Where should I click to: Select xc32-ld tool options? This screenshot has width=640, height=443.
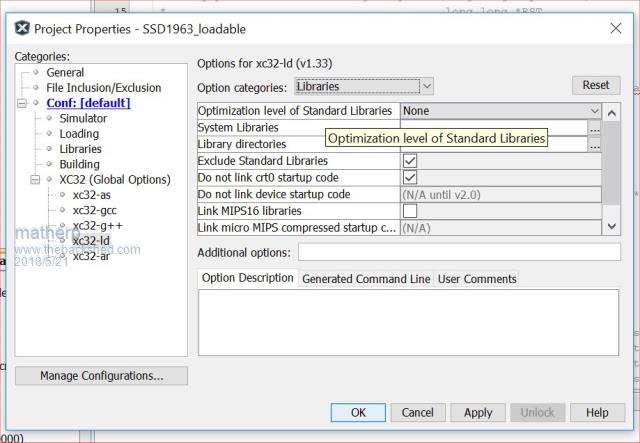pos(91,241)
